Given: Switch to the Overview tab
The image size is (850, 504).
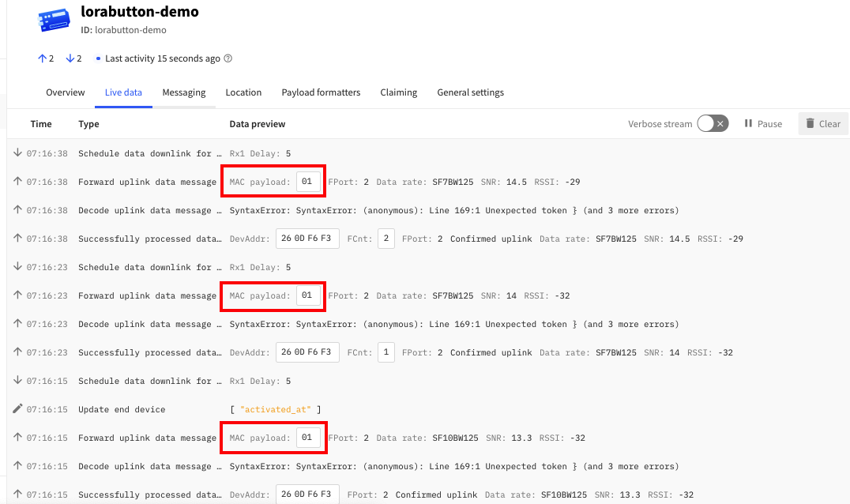Looking at the screenshot, I should (x=65, y=92).
